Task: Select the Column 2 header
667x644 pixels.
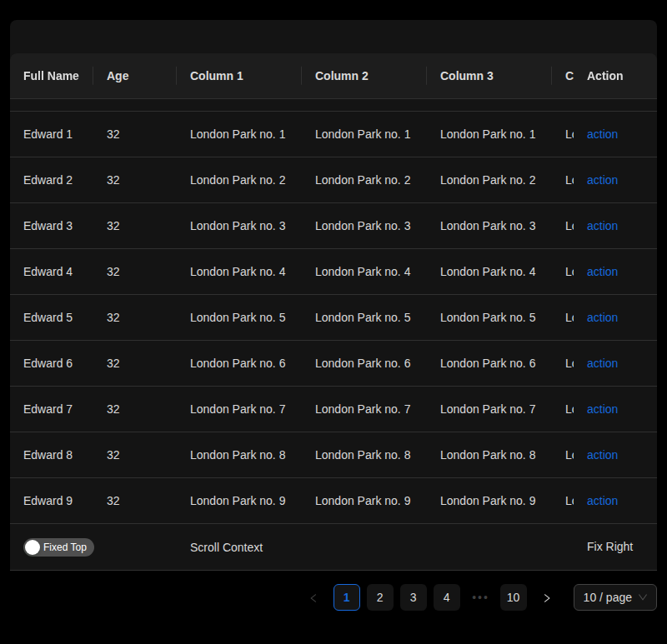Action: click(342, 76)
